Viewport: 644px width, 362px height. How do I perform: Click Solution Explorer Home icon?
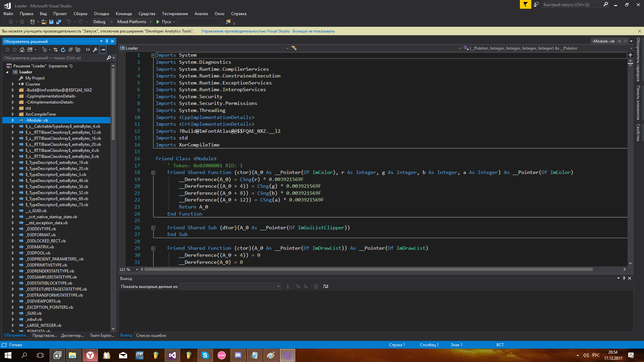pos(22,50)
